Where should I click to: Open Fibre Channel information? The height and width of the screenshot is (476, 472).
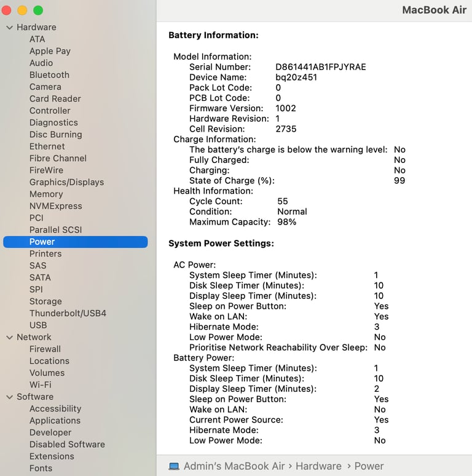click(x=58, y=158)
